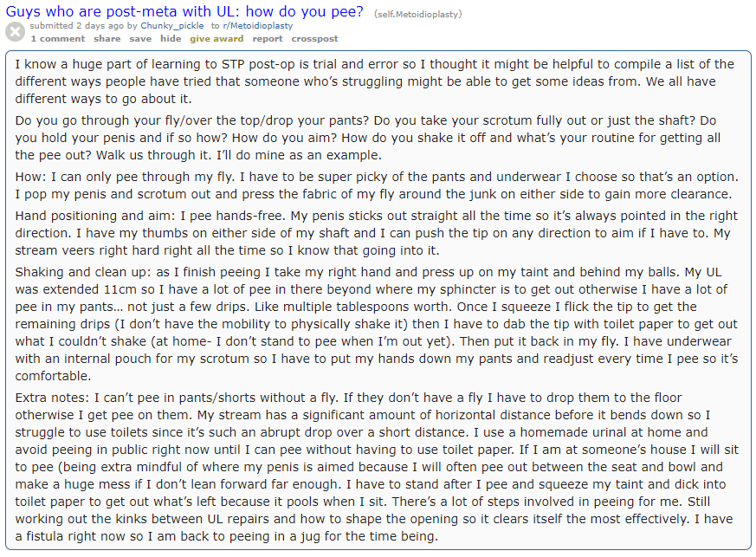The width and height of the screenshot is (756, 557).
Task: Click the 'Hand positioning and aim' paragraph
Action: tap(372, 233)
